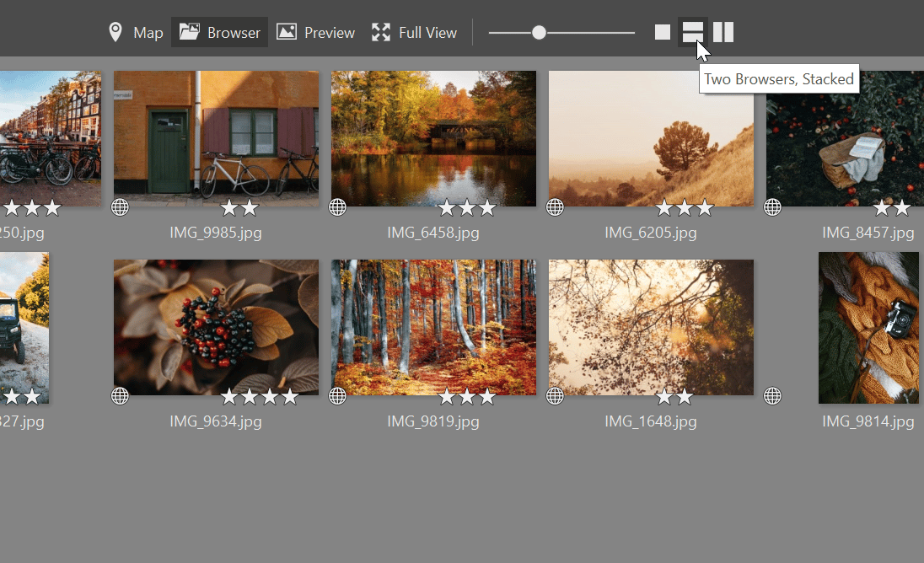Viewport: 924px width, 563px height.
Task: Click the star rating of IMG_8457.jpg
Action: tap(892, 208)
